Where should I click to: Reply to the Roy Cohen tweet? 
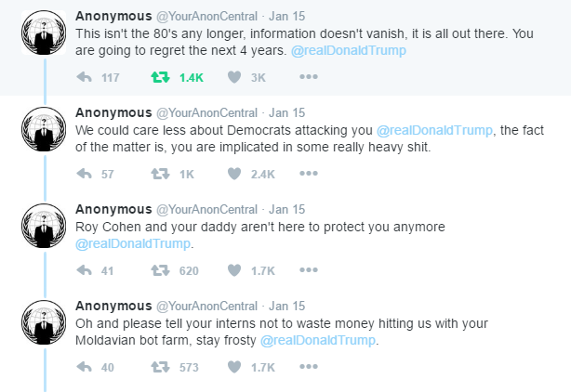pyautogui.click(x=84, y=270)
